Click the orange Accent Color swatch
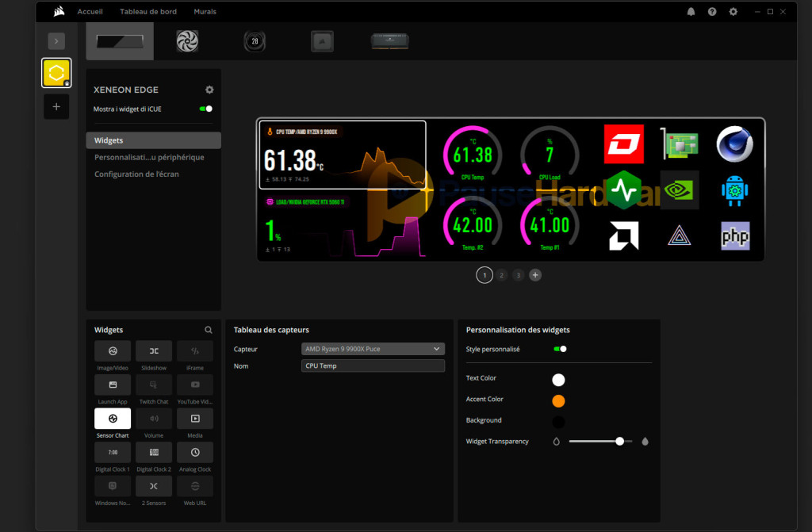The height and width of the screenshot is (532, 812). [x=558, y=400]
